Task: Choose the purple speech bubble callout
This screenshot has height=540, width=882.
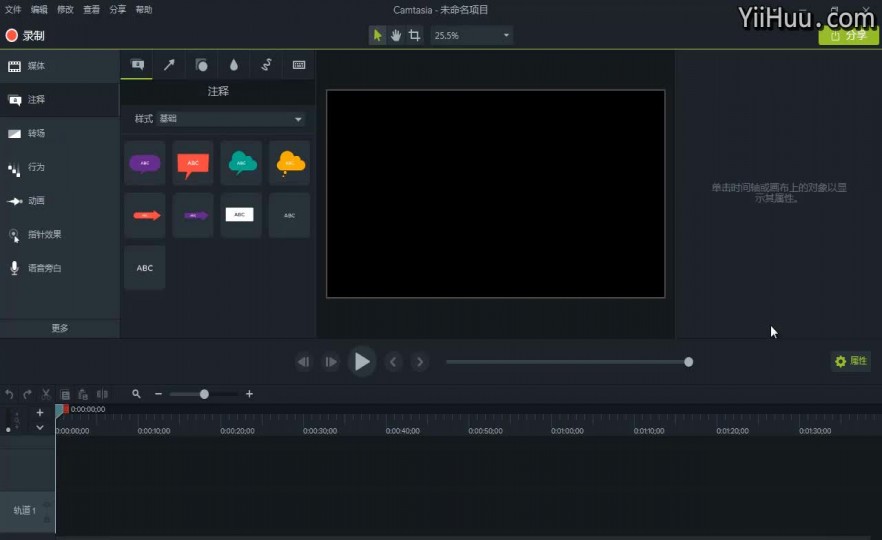Action: [x=145, y=163]
